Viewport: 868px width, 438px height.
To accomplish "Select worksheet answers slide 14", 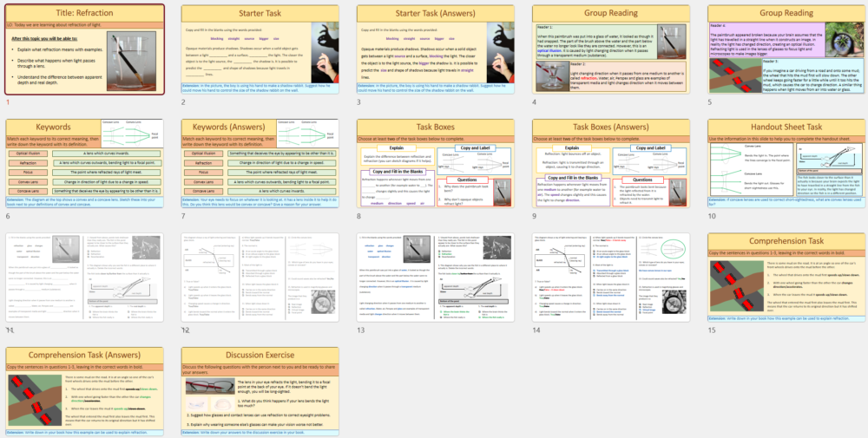I will [611, 277].
